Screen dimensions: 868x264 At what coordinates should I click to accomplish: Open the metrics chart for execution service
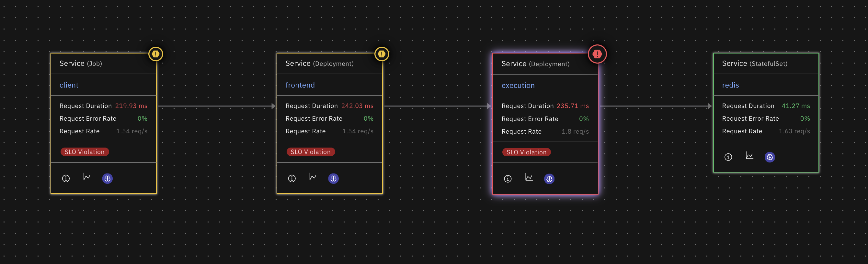(529, 177)
